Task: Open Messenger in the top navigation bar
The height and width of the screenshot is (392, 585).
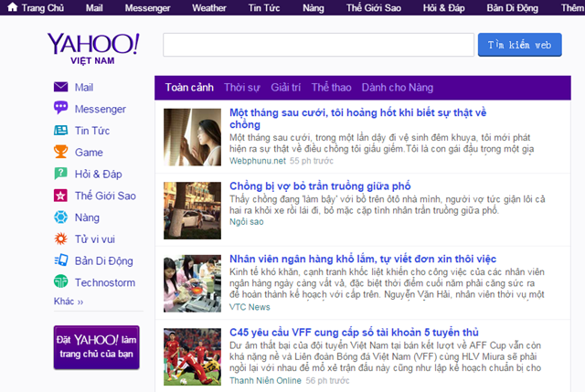Action: pos(147,8)
